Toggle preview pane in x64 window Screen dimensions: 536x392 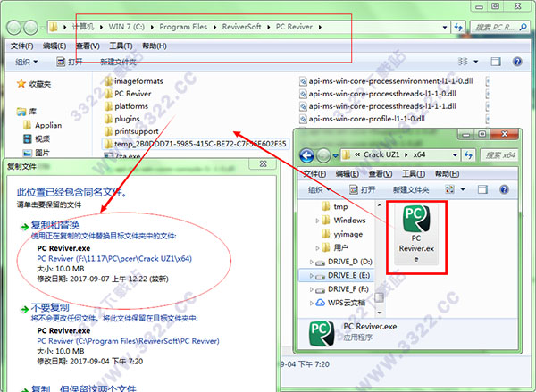[482, 189]
